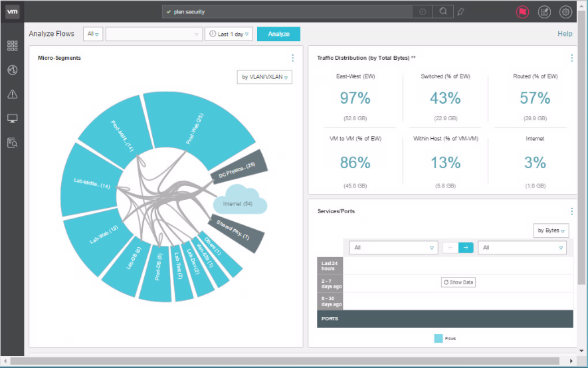The width and height of the screenshot is (588, 368).
Task: Open the red flag notifications icon
Action: (522, 12)
